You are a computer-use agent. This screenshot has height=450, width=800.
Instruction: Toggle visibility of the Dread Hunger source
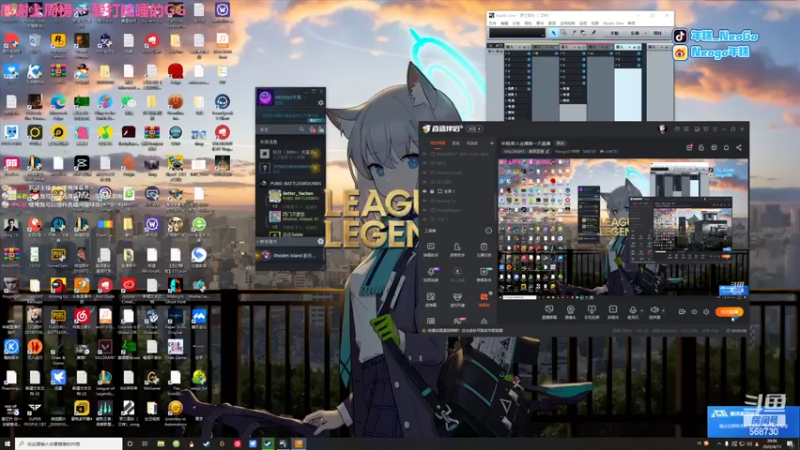(x=425, y=210)
